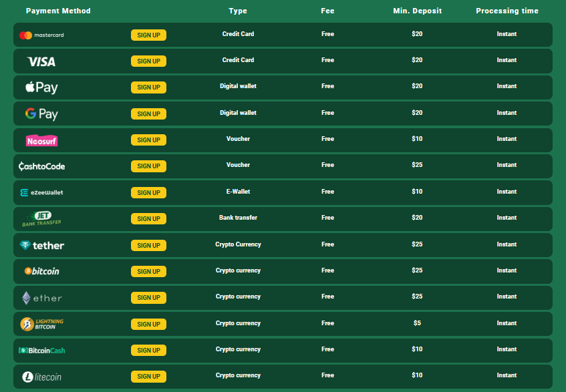
Task: Click '$25' minimum deposit for CashtoCode
Action: [417, 165]
